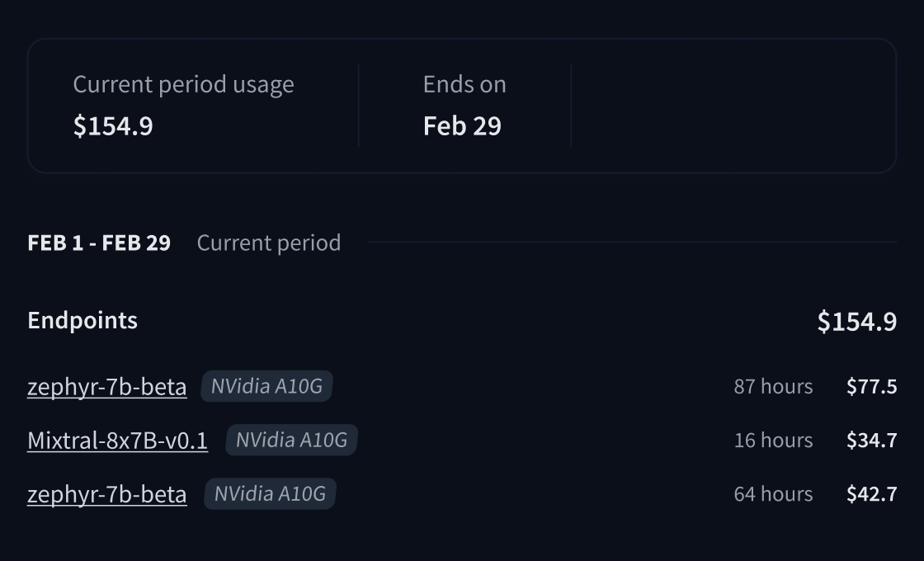Click the Ends on label

pos(464,84)
